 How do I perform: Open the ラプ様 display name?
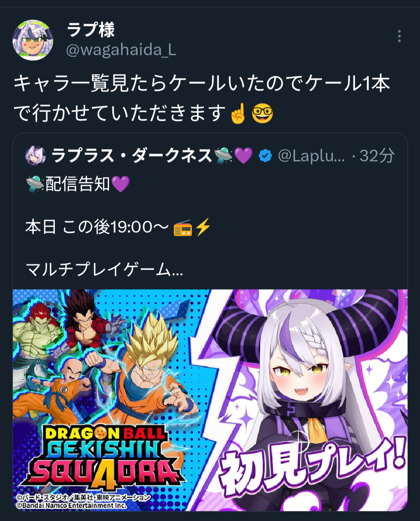pyautogui.click(x=91, y=30)
